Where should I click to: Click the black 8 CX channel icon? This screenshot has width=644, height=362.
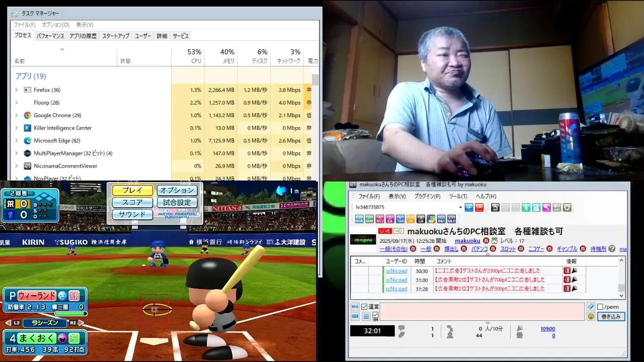421,219
